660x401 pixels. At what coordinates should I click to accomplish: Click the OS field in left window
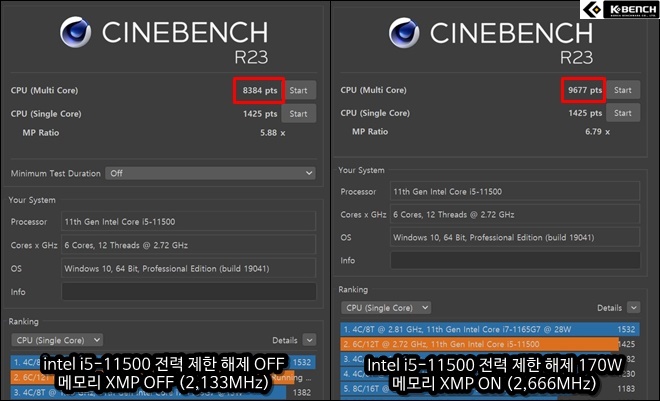tap(189, 268)
